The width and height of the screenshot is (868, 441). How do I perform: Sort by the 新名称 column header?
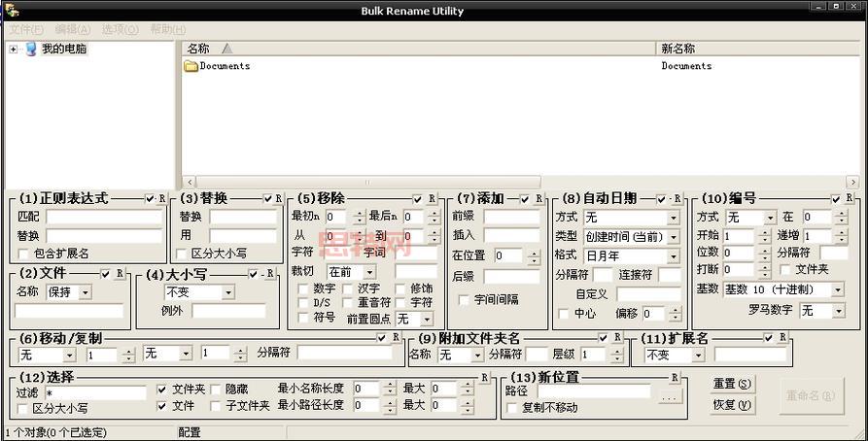(x=758, y=49)
